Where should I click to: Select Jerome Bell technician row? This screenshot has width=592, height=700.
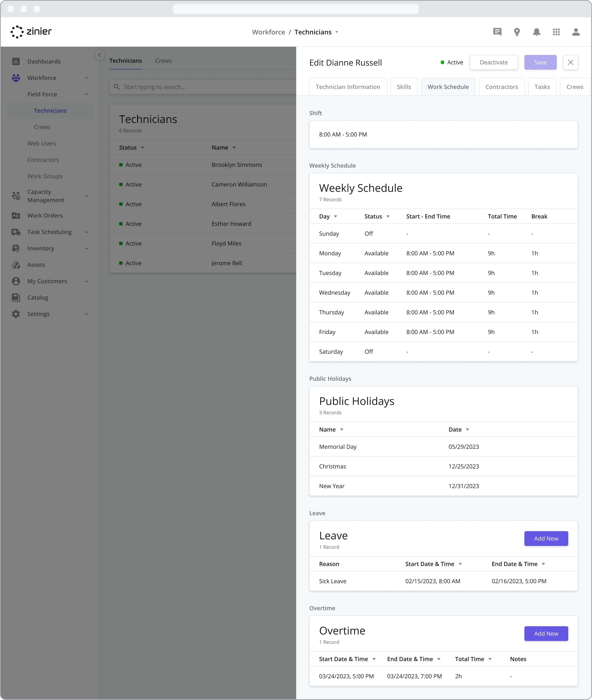click(x=203, y=263)
